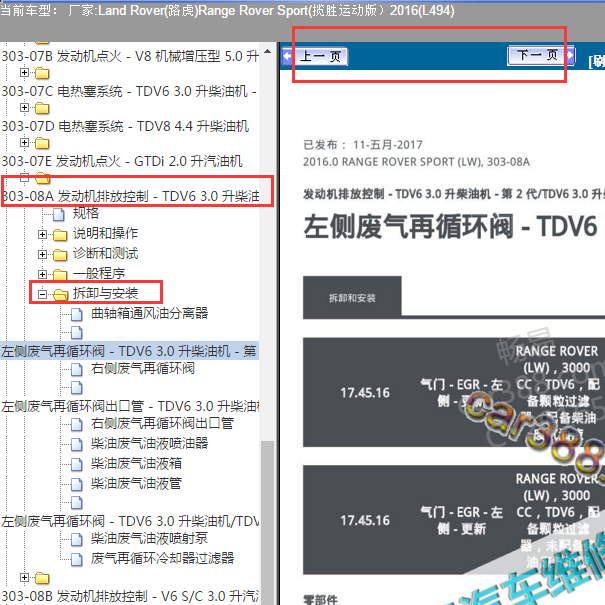Click second 17.45.16 operation code cell
Viewport: 605px width, 605px height.
click(365, 521)
